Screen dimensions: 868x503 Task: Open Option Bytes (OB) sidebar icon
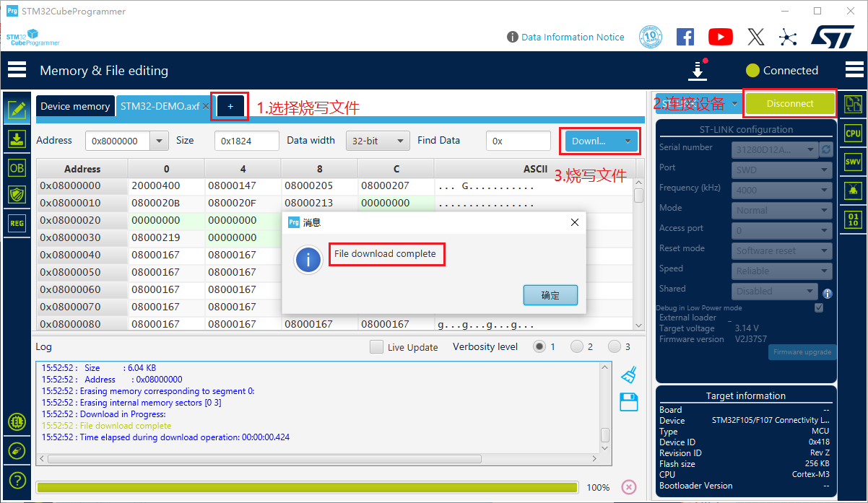(x=17, y=167)
